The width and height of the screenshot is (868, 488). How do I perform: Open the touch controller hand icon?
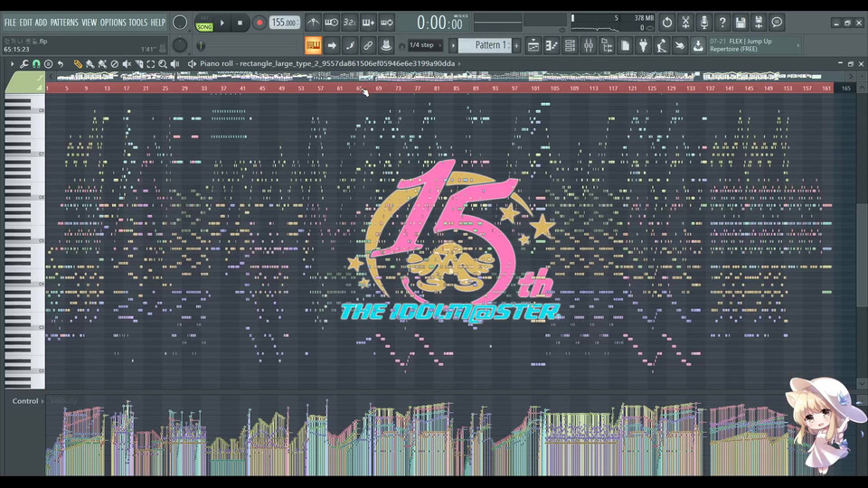(680, 45)
